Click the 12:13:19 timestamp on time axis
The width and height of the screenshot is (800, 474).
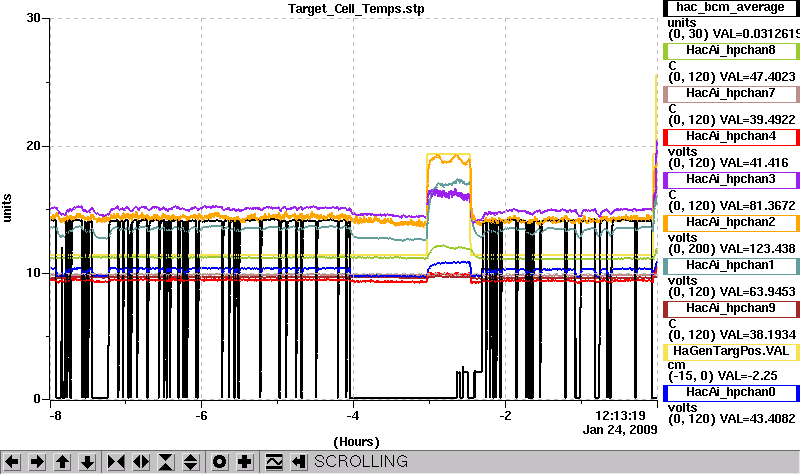point(620,416)
